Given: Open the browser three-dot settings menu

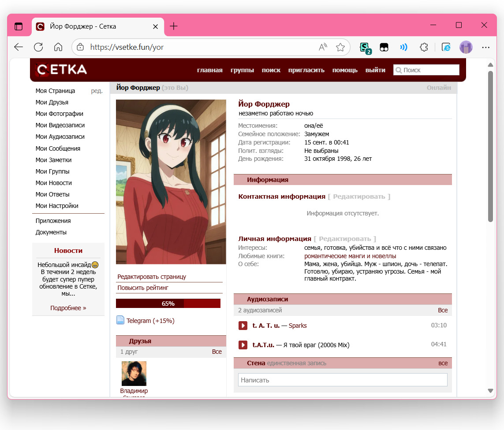Looking at the screenshot, I should click(x=485, y=47).
